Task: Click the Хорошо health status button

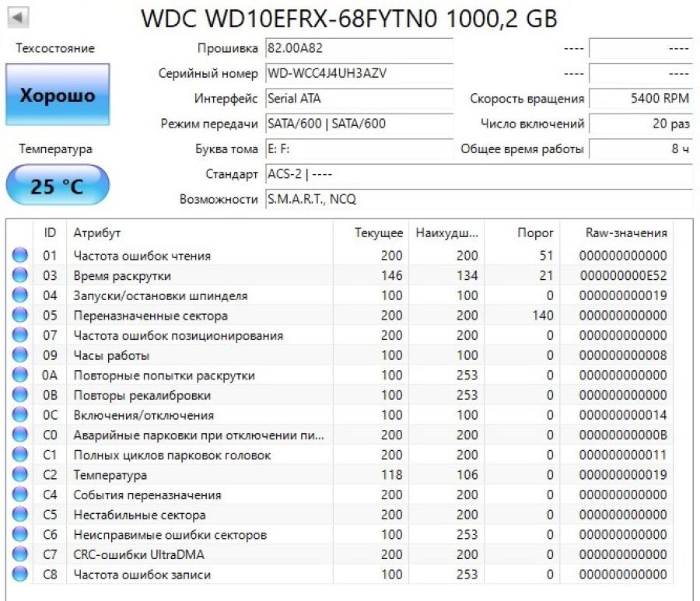Action: 58,95
